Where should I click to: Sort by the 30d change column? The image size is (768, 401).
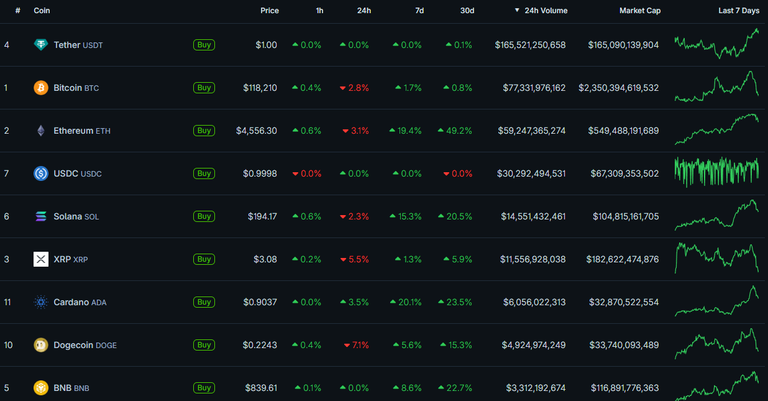point(467,10)
